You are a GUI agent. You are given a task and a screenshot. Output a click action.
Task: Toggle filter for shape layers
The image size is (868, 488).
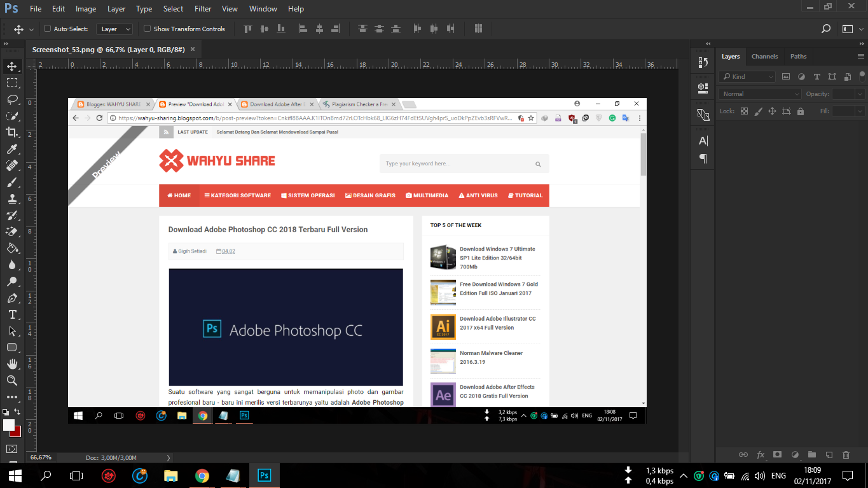(x=832, y=76)
